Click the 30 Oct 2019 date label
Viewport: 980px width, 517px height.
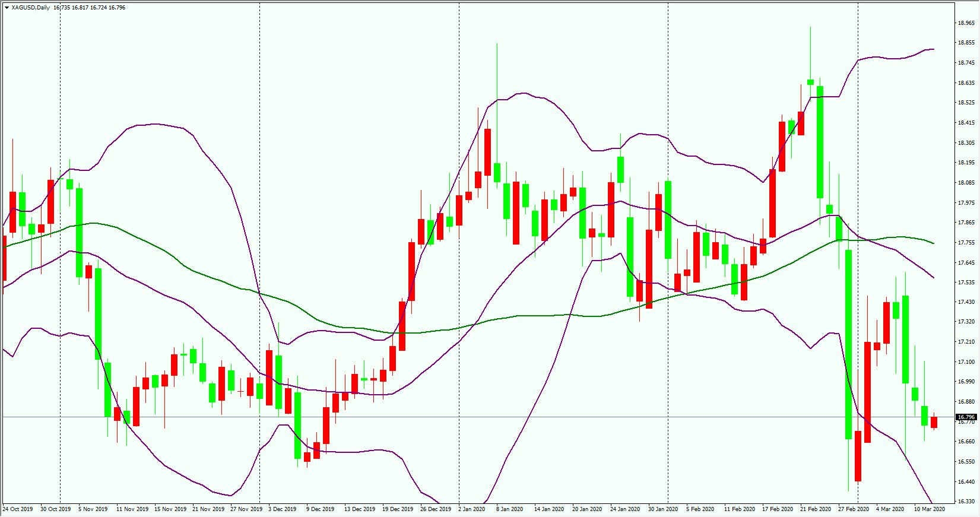click(55, 509)
